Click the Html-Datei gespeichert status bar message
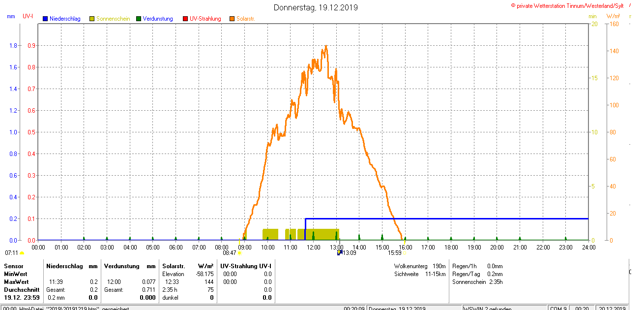 point(65,308)
